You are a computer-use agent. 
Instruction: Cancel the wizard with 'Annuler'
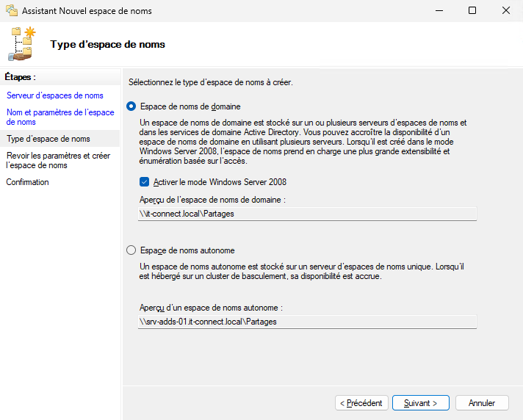pyautogui.click(x=482, y=403)
